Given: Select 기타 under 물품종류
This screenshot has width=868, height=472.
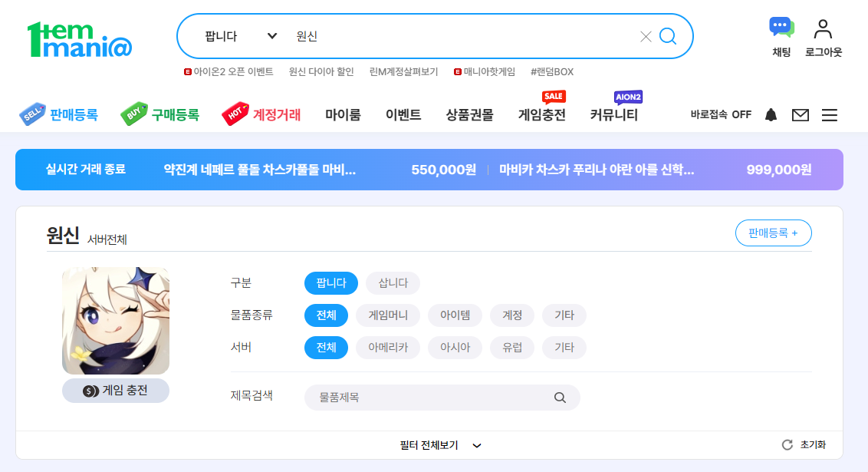Looking at the screenshot, I should tap(564, 315).
